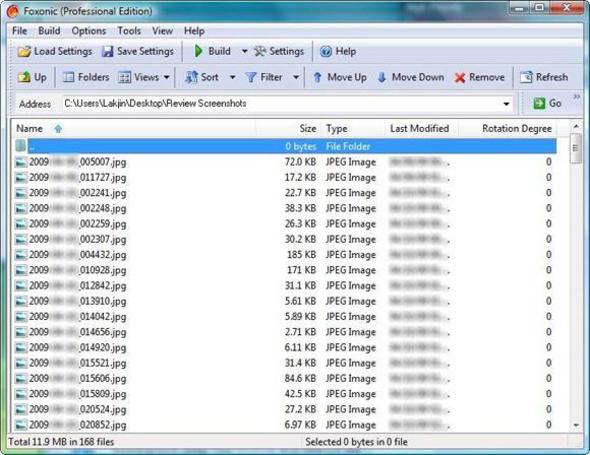Screen dimensions: 590x455
Task: Click the 84.6 KB size cell
Action: pyautogui.click(x=300, y=378)
